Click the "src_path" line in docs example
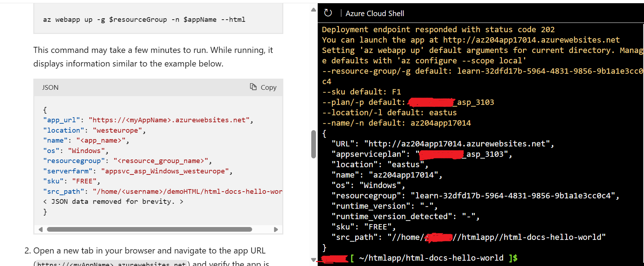This screenshot has height=266, width=644. coord(163,192)
